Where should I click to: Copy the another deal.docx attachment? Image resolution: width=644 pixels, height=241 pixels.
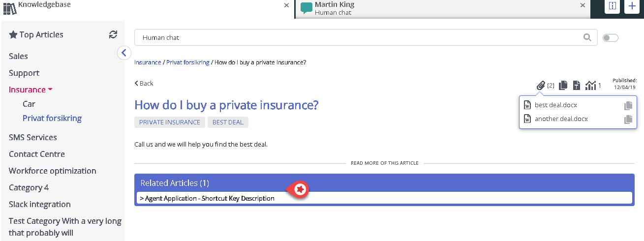point(628,119)
